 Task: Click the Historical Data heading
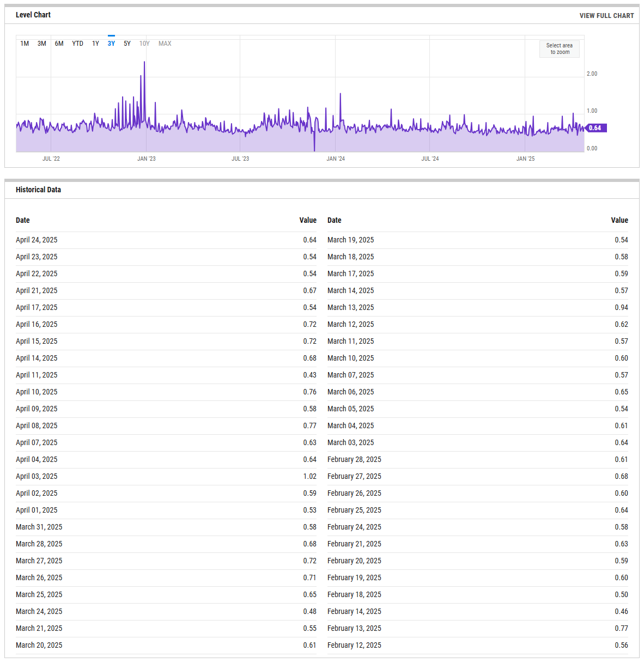click(38, 190)
